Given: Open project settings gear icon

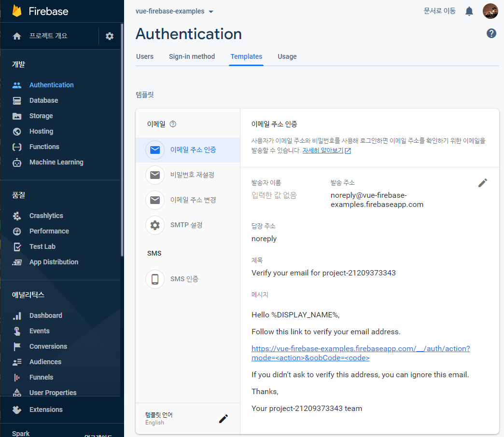Looking at the screenshot, I should coord(110,36).
